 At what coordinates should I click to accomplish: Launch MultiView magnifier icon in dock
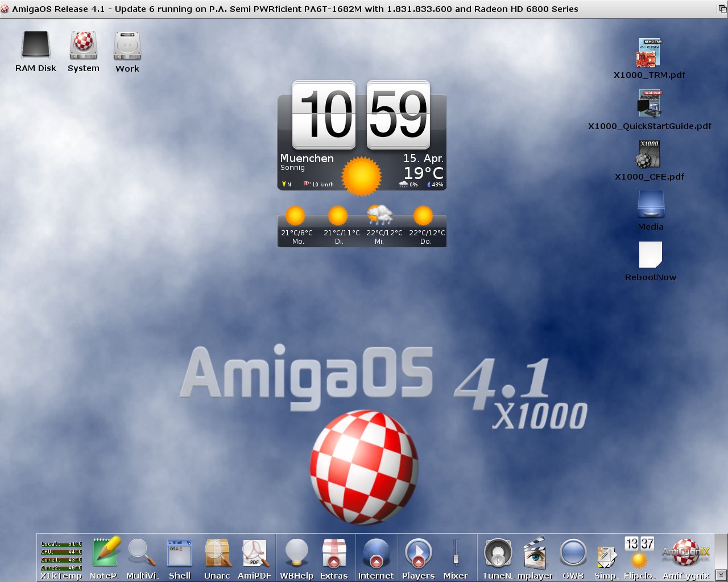(x=141, y=553)
